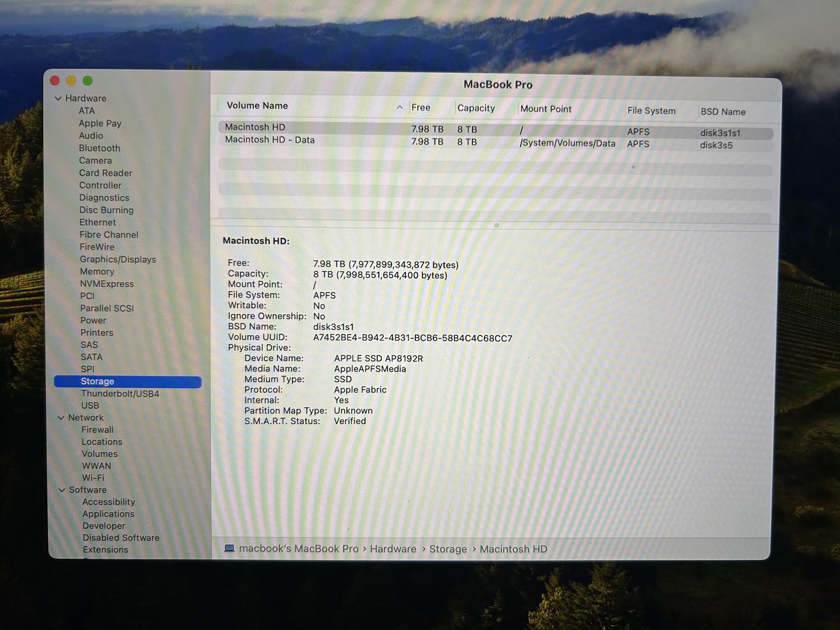Image resolution: width=840 pixels, height=630 pixels.
Task: Click the computer icon in path bar
Action: click(x=229, y=548)
